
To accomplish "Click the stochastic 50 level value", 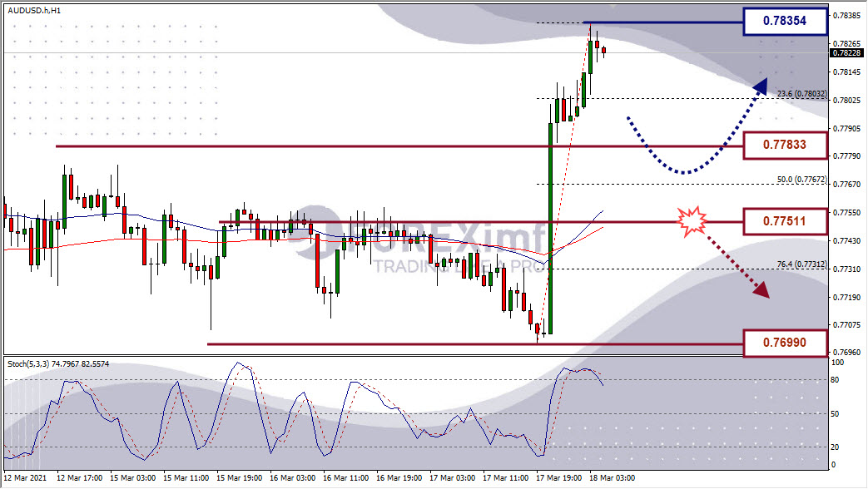I will tap(836, 414).
